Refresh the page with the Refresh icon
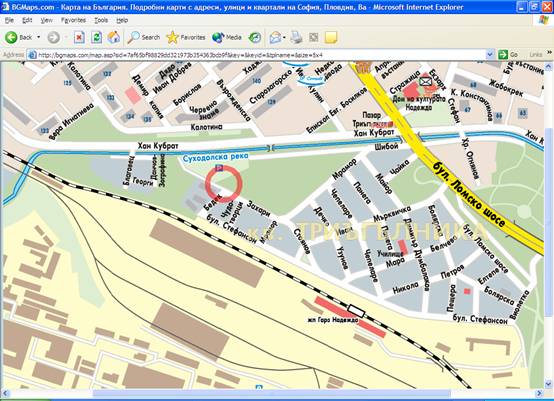554x401 pixels. click(96, 37)
